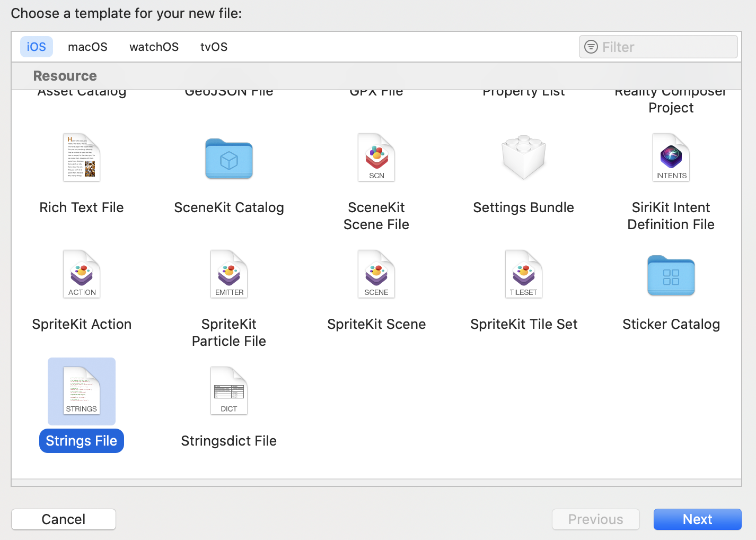This screenshot has height=540, width=756.
Task: Select the SceneKit Scene File SCN icon
Action: [376, 157]
